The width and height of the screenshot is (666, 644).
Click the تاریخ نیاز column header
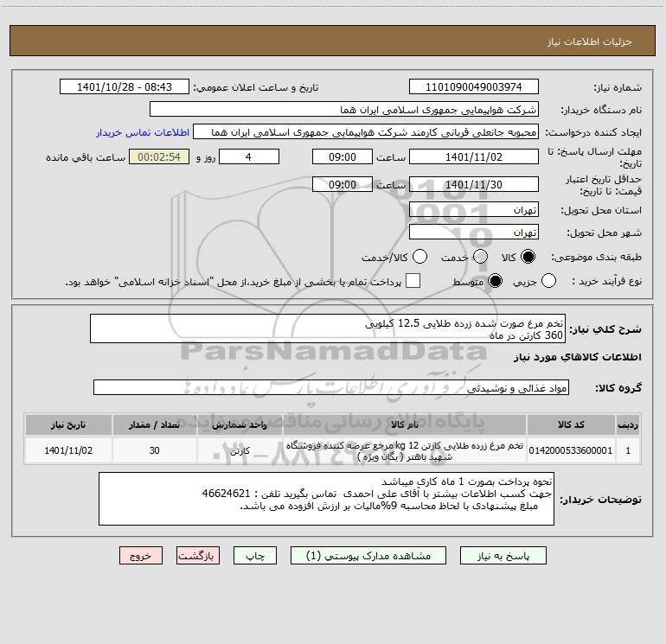click(x=68, y=424)
